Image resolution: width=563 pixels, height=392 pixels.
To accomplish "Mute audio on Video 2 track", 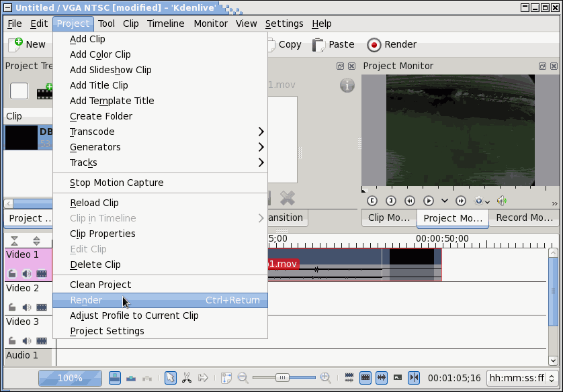I will 27,307.
